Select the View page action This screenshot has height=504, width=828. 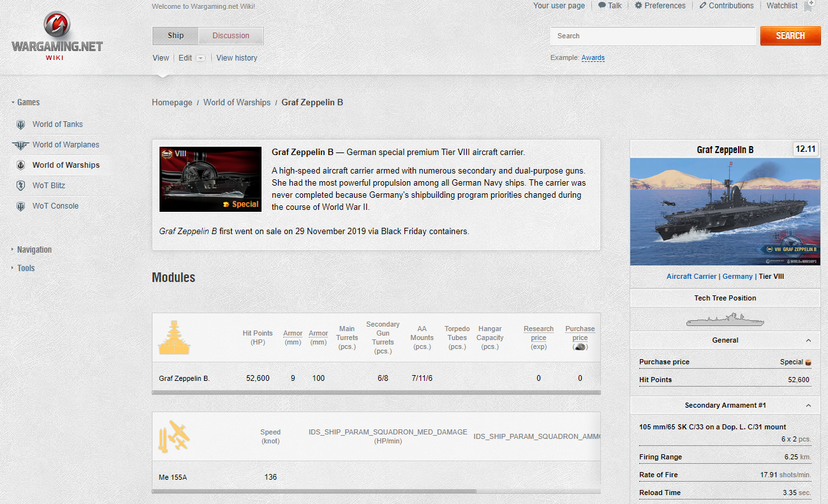161,58
